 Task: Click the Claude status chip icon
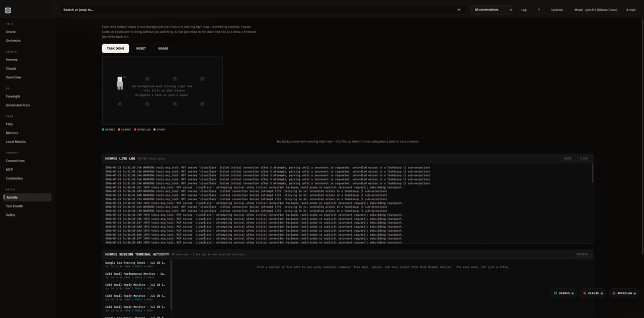point(585,293)
